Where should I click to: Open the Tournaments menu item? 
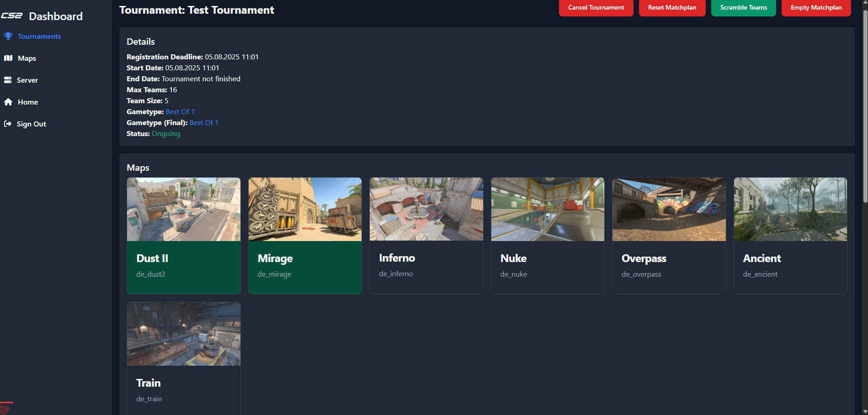pyautogui.click(x=39, y=36)
